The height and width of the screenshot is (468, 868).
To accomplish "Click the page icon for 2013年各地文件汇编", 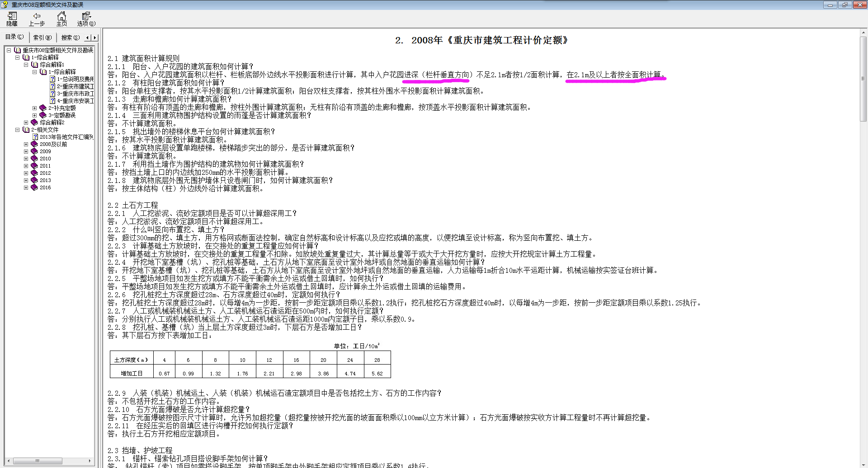I will tap(35, 137).
